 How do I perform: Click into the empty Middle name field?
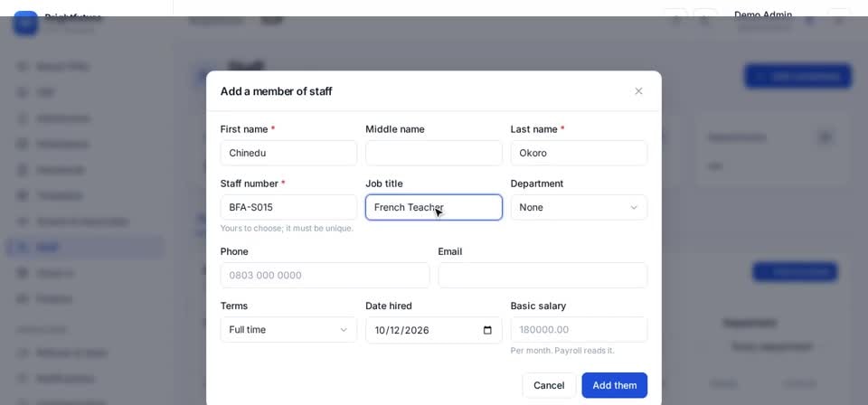(433, 153)
